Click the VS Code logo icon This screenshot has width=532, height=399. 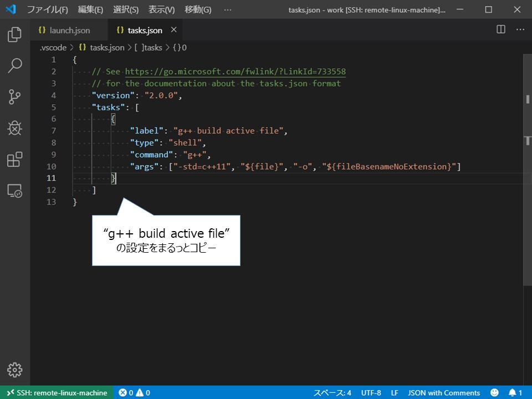tap(11, 9)
